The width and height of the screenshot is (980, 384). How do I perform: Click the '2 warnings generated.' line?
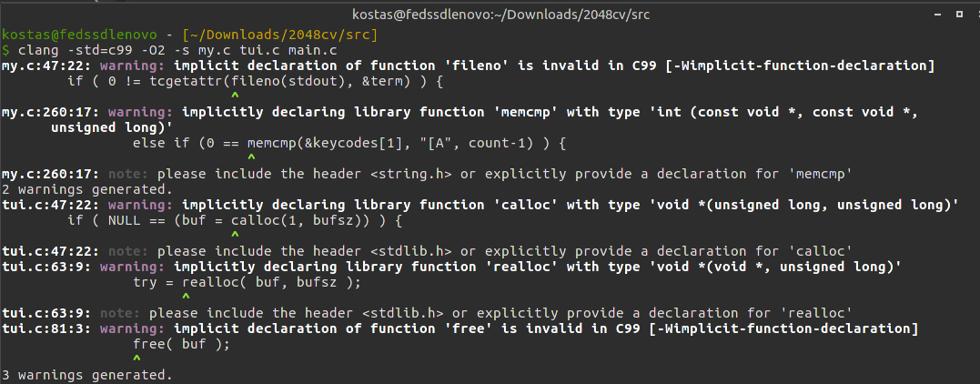click(x=87, y=189)
